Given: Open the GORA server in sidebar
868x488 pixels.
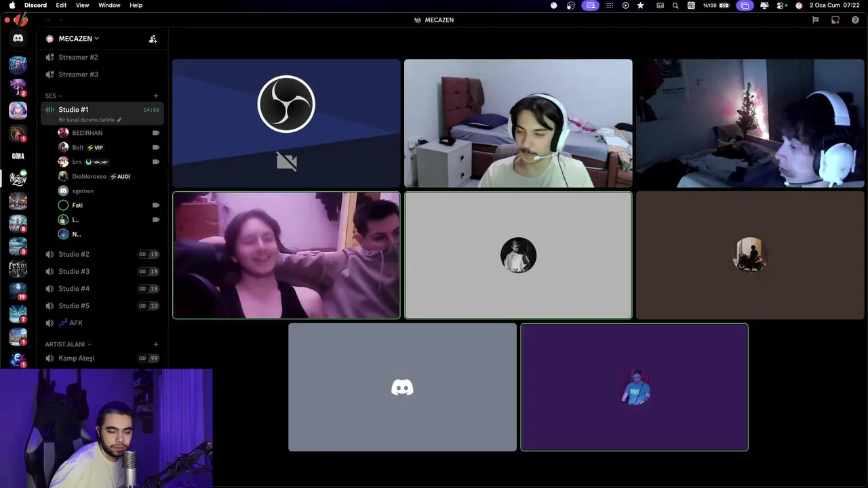Looking at the screenshot, I should [18, 156].
